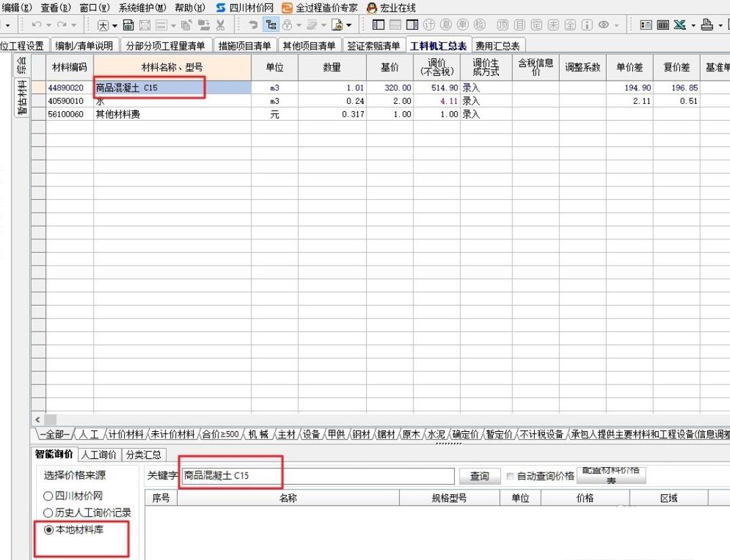This screenshot has height=560, width=730.
Task: Open 全过程造价专家 link
Action: click(x=320, y=8)
